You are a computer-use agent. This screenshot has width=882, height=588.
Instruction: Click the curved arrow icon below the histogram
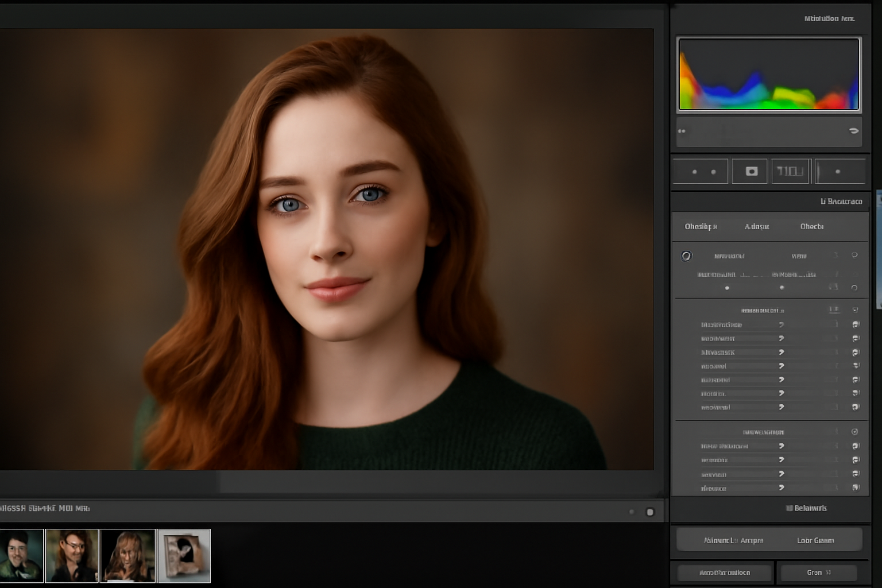coord(854,131)
